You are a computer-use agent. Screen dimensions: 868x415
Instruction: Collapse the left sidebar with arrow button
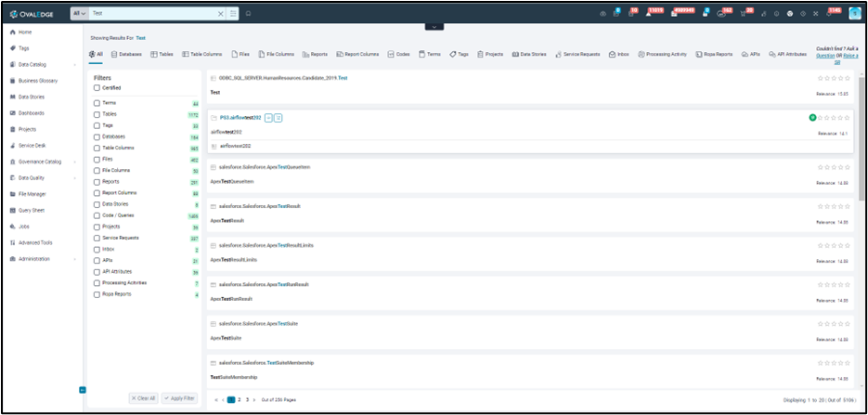[x=82, y=389]
